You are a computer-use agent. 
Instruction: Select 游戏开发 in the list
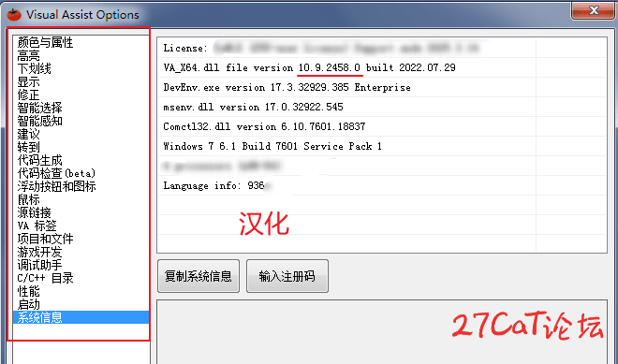coord(39,252)
